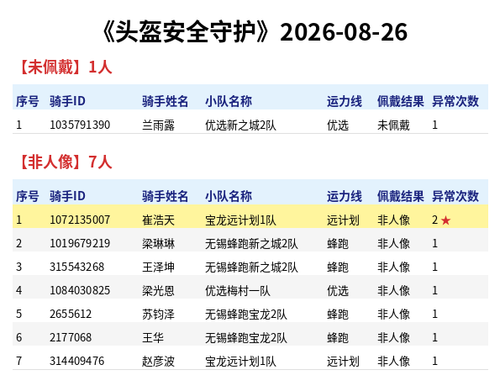Click 异常次数 header in 非人像 table

click(456, 196)
